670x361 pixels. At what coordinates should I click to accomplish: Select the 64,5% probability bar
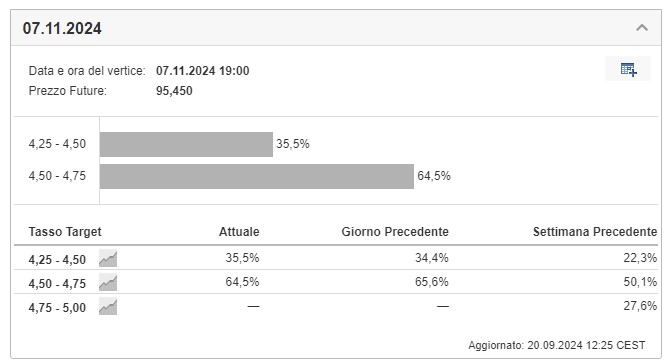pyautogui.click(x=257, y=176)
